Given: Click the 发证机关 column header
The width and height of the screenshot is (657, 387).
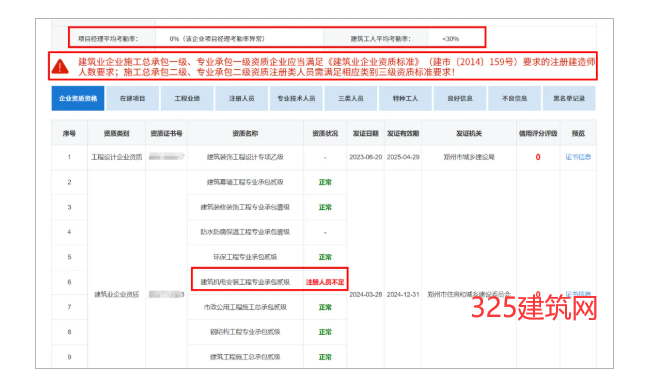Looking at the screenshot, I should pyautogui.click(x=469, y=133).
